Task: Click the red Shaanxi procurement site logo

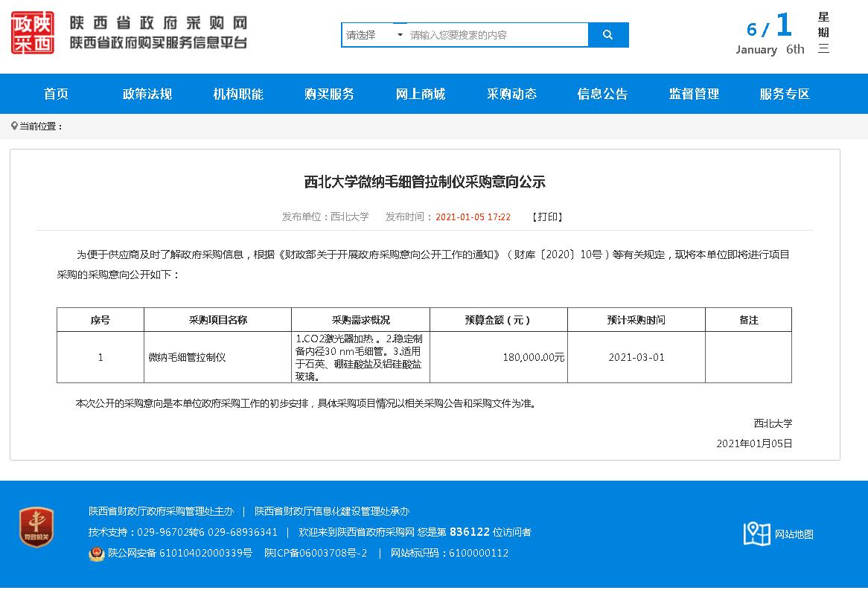Action: click(33, 33)
